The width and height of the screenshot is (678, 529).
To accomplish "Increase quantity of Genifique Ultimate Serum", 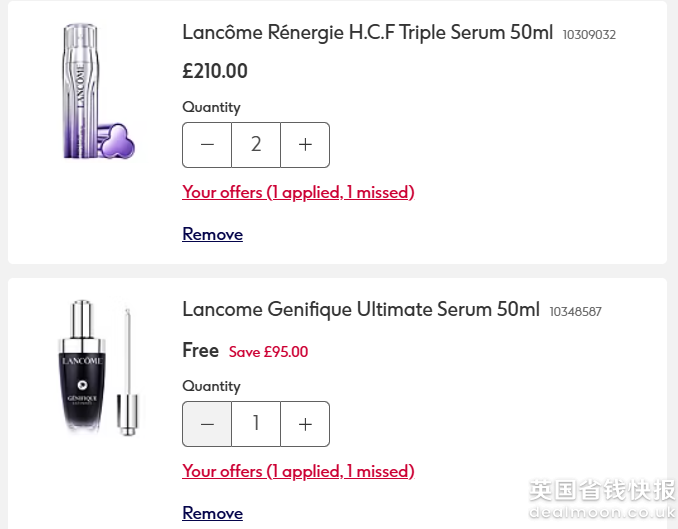I will 305,424.
